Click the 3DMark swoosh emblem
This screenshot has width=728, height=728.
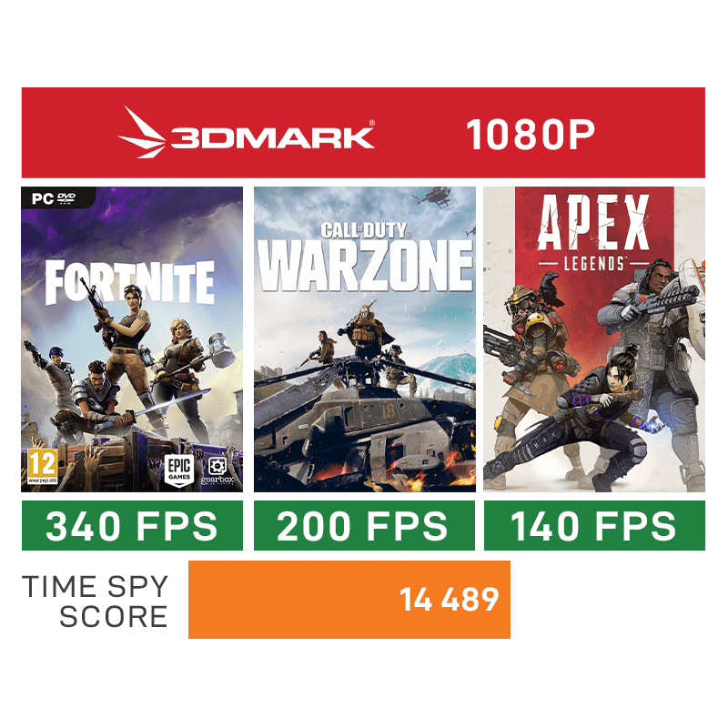pyautogui.click(x=142, y=133)
